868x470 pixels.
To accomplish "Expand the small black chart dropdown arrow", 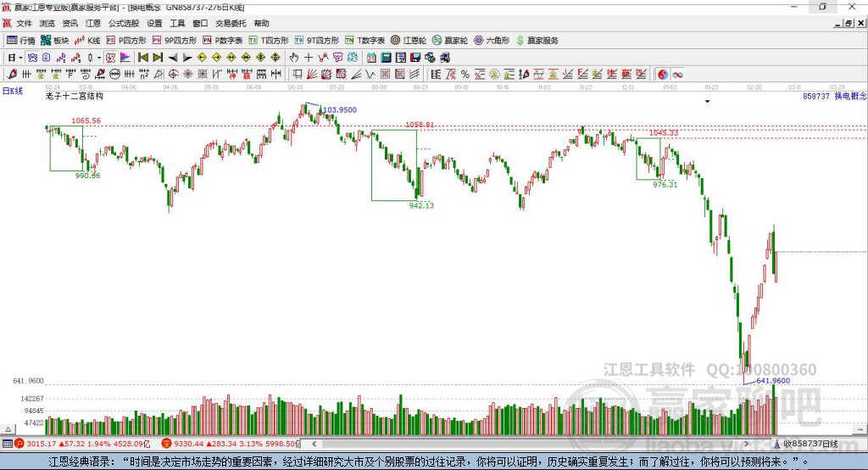I will [x=707, y=102].
